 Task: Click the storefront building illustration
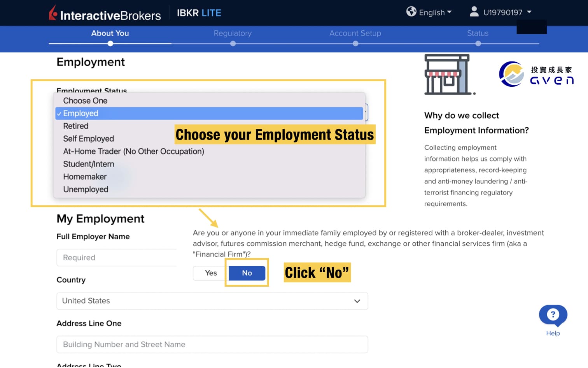pyautogui.click(x=448, y=75)
